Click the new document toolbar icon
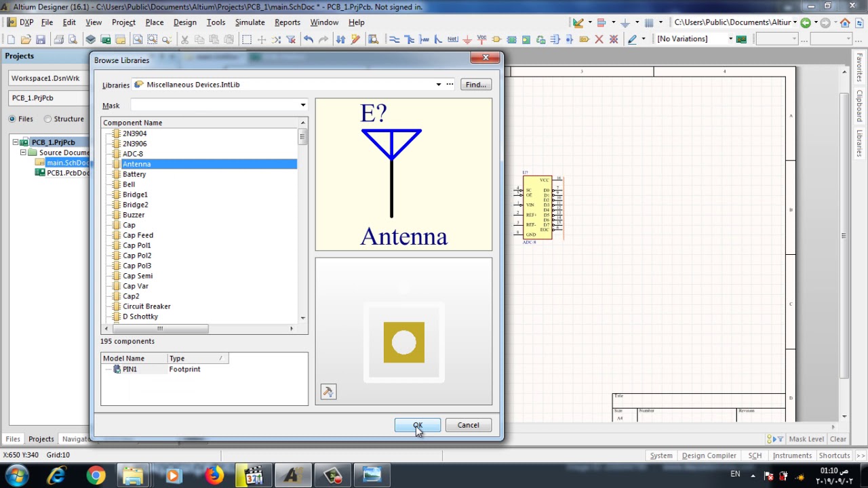Screen dimensions: 868x488 pyautogui.click(x=11, y=39)
